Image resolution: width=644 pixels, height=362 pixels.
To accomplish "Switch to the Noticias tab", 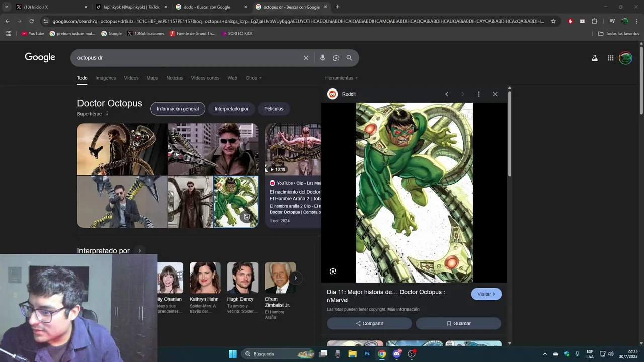I will coord(175,78).
